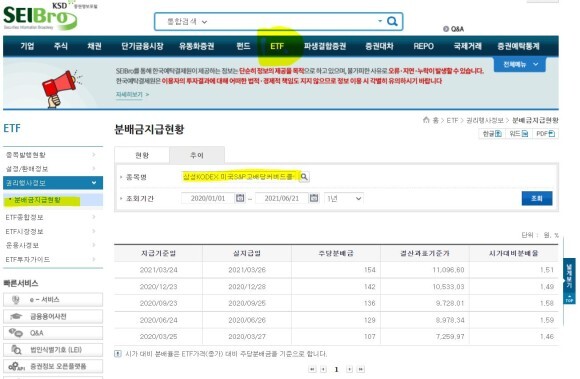Collapse 권리행사정보 sidebar section
580x379 pixels.
click(53, 183)
